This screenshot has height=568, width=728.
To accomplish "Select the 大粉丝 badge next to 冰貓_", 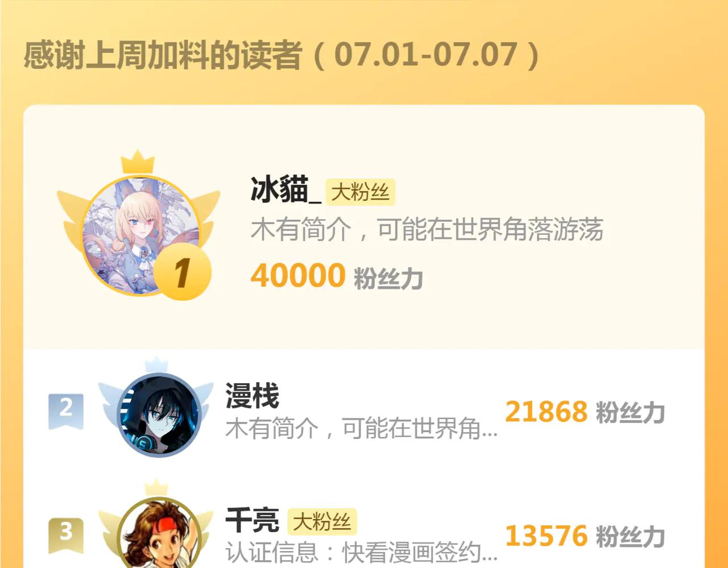I will tap(360, 192).
